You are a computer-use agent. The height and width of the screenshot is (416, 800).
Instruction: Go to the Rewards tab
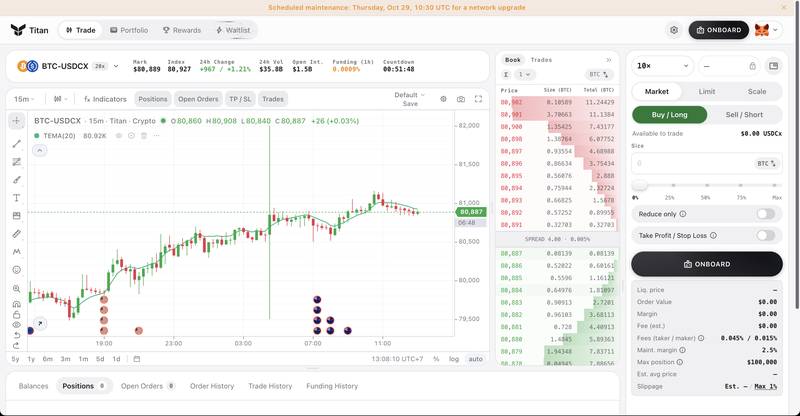(182, 30)
